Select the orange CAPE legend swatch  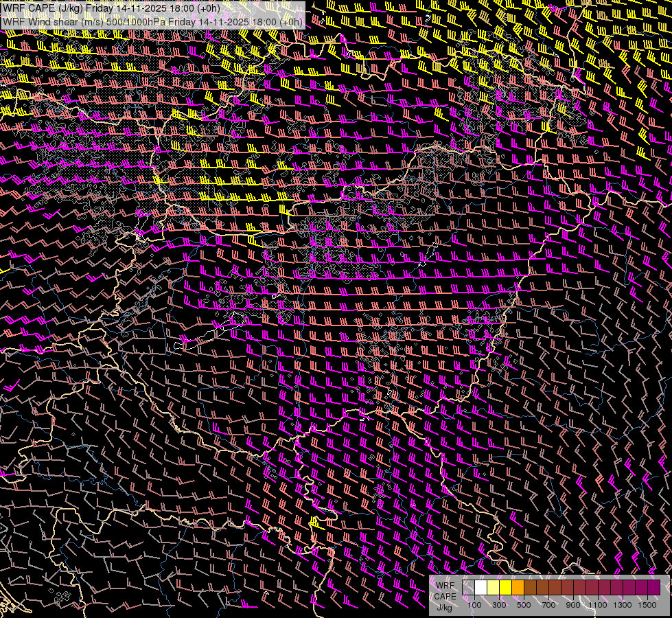point(518,588)
